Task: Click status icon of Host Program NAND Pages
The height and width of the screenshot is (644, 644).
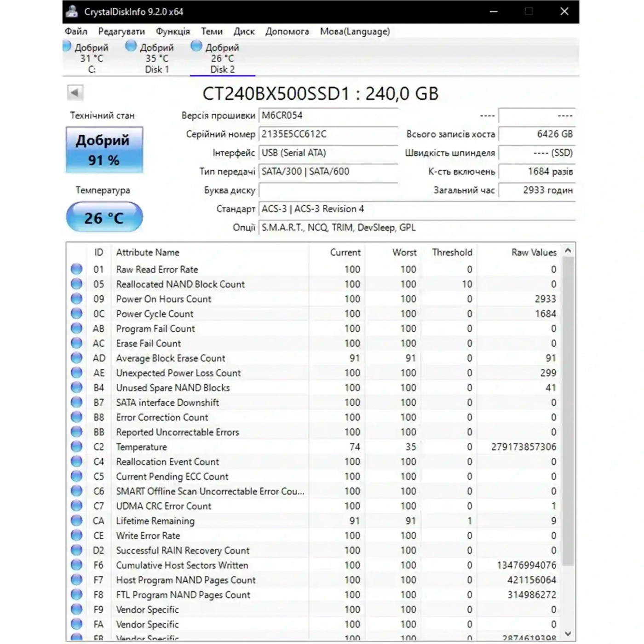Action: [x=76, y=580]
